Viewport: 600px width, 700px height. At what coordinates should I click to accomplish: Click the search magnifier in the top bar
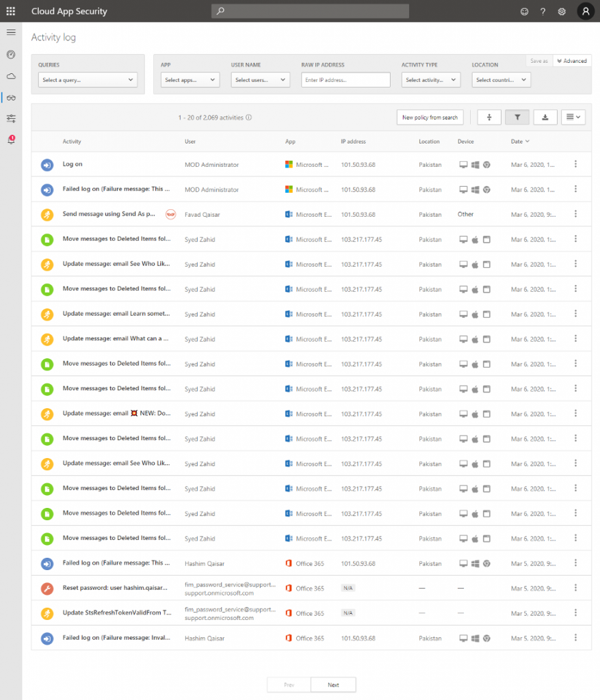220,11
